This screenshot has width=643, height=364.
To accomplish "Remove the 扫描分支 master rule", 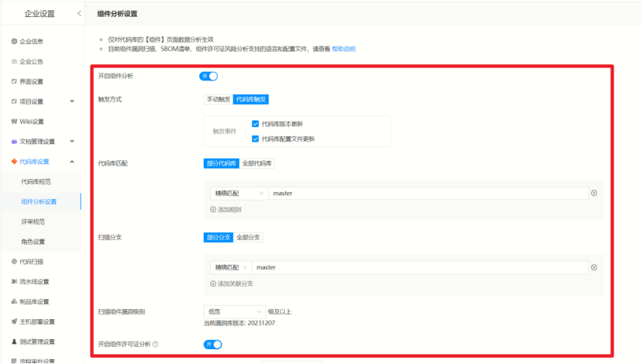I will (x=594, y=267).
